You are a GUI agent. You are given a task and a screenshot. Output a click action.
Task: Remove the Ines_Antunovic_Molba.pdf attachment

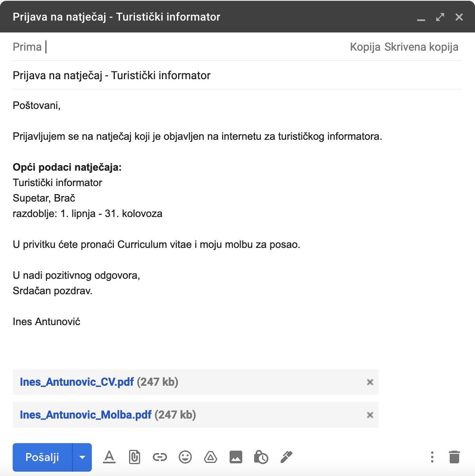coord(370,415)
